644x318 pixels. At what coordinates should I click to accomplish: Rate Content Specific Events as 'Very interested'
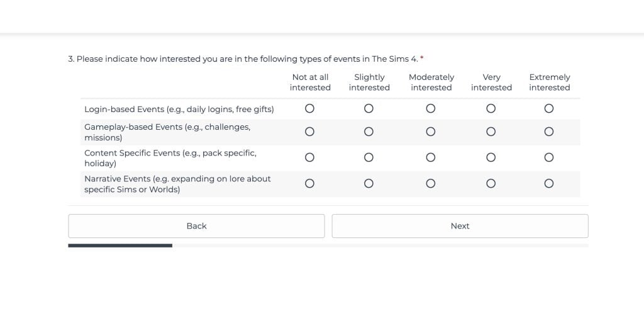(x=491, y=157)
